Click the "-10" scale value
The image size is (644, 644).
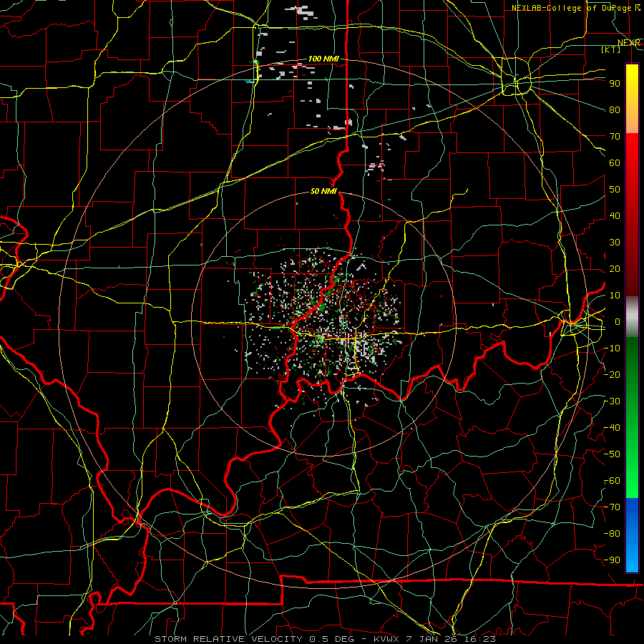pyautogui.click(x=612, y=348)
